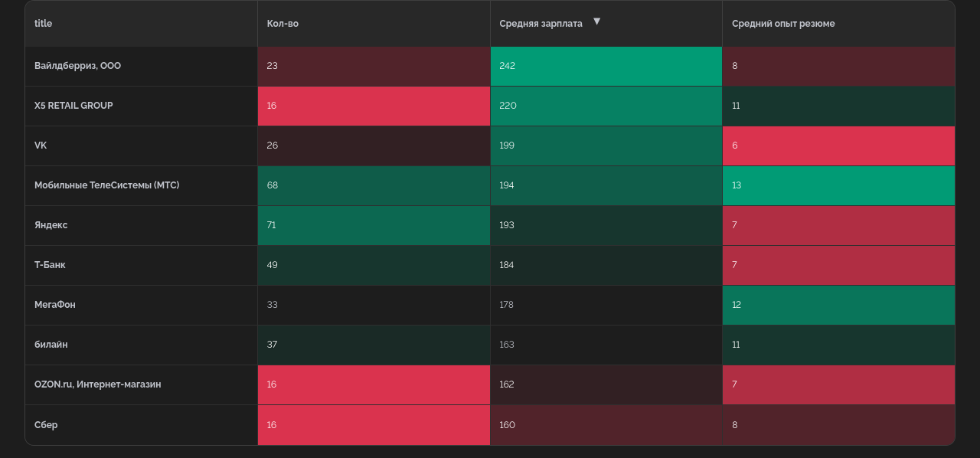Image resolution: width=980 pixels, height=458 pixels.
Task: Select the Средний опыт резюме column header
Action: 783,24
